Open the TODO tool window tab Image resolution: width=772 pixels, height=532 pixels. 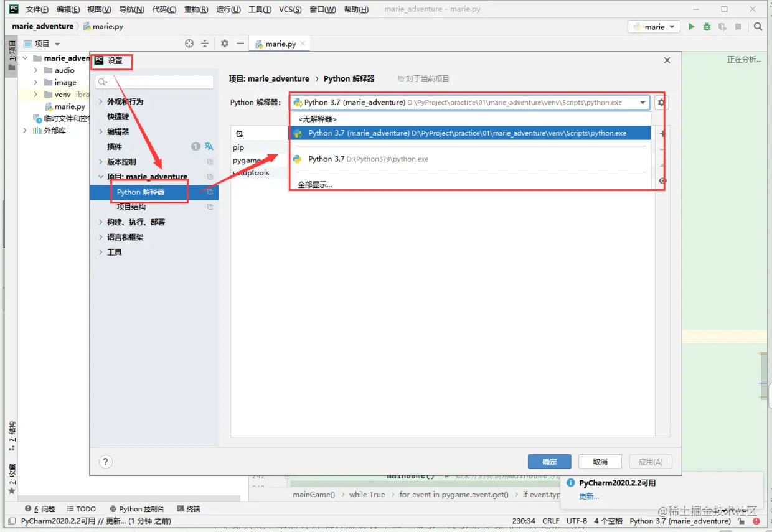82,509
